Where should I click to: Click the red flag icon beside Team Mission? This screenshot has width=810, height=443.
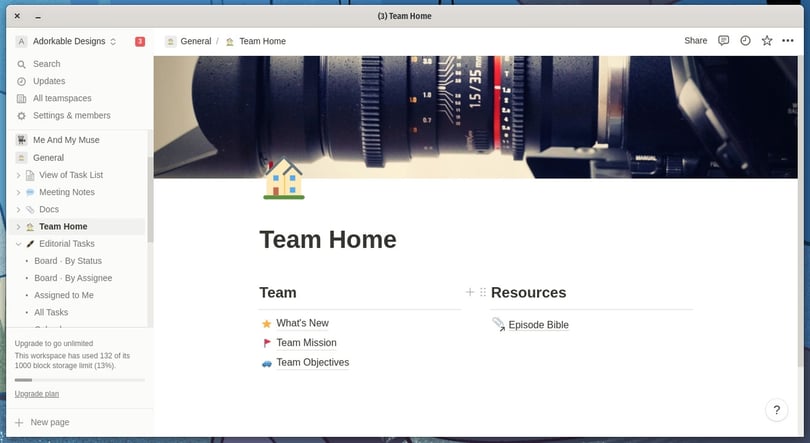pyautogui.click(x=267, y=343)
